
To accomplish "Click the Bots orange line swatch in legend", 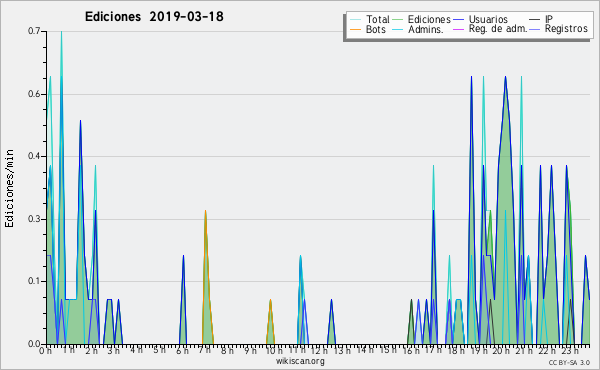I will pos(355,29).
